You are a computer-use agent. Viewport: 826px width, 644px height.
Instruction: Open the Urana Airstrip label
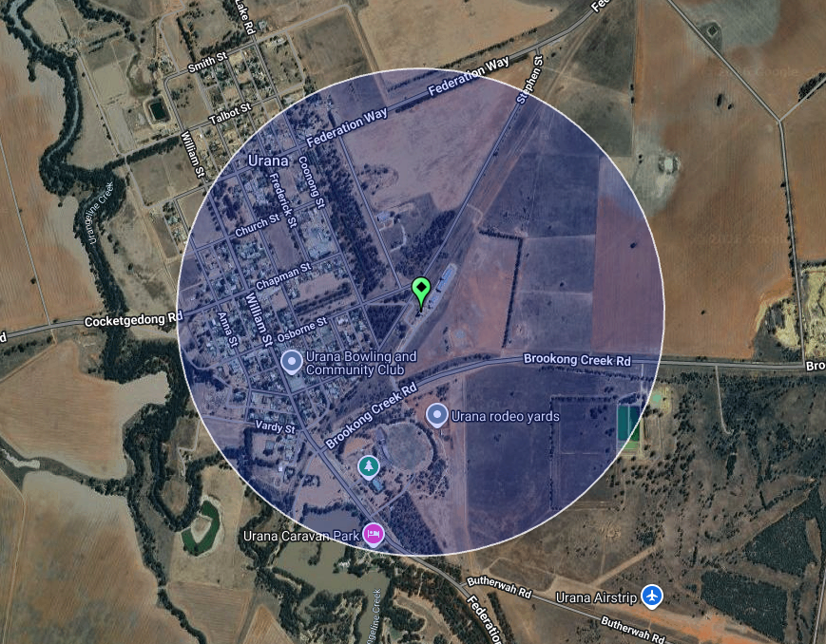pyautogui.click(x=596, y=597)
